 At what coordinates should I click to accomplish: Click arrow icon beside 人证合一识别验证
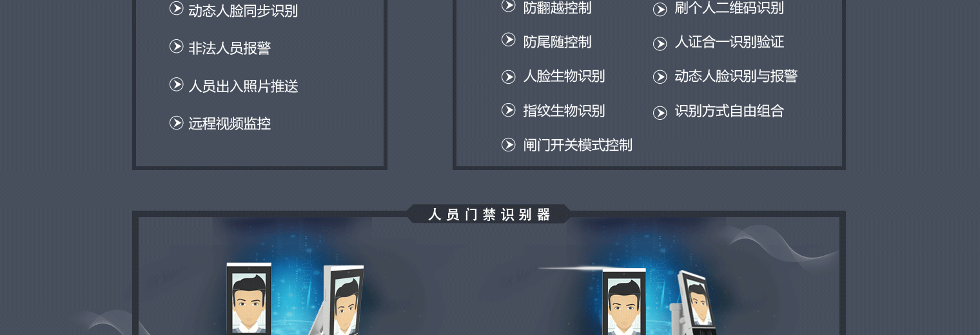660,44
